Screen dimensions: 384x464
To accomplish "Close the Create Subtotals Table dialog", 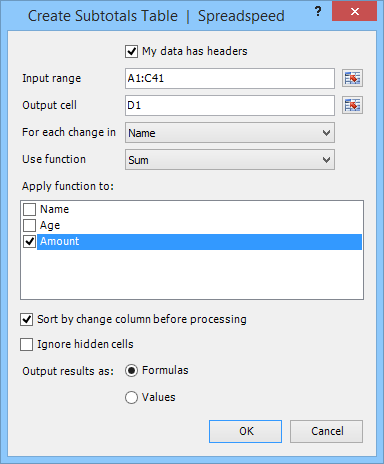I will [x=354, y=12].
